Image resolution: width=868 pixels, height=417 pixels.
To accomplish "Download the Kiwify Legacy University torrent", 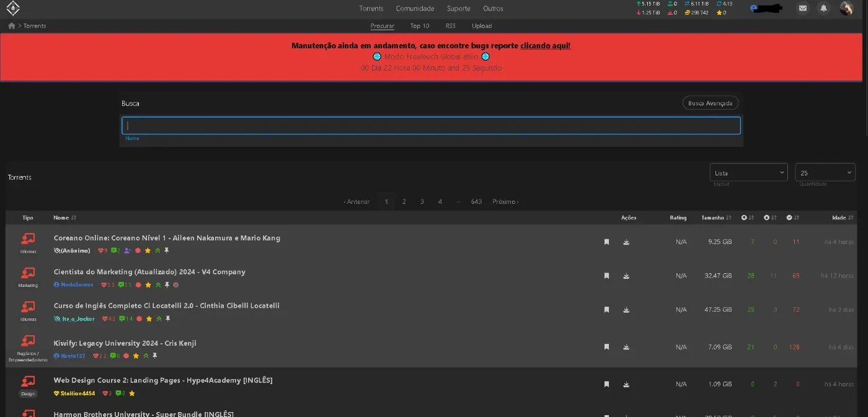I will pos(626,347).
